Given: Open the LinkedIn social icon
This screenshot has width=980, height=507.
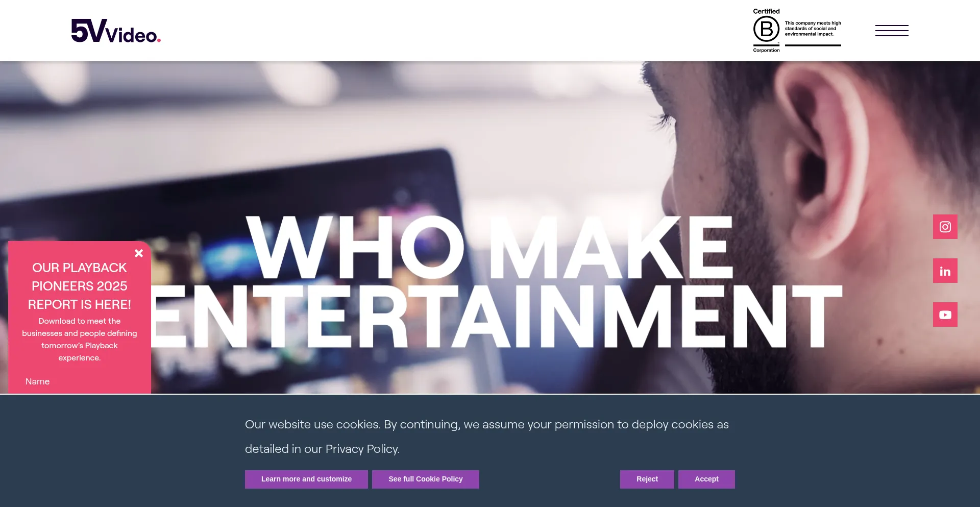Looking at the screenshot, I should click(945, 271).
